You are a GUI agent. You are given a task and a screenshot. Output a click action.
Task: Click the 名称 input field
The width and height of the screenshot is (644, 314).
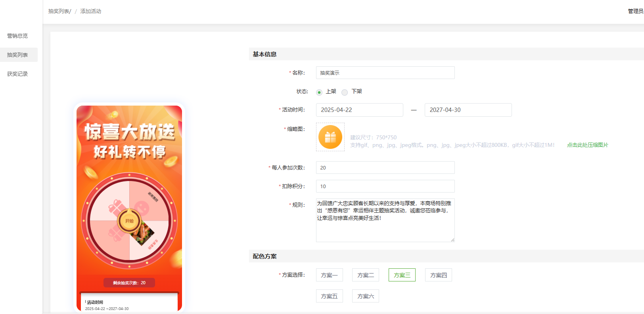pos(385,73)
